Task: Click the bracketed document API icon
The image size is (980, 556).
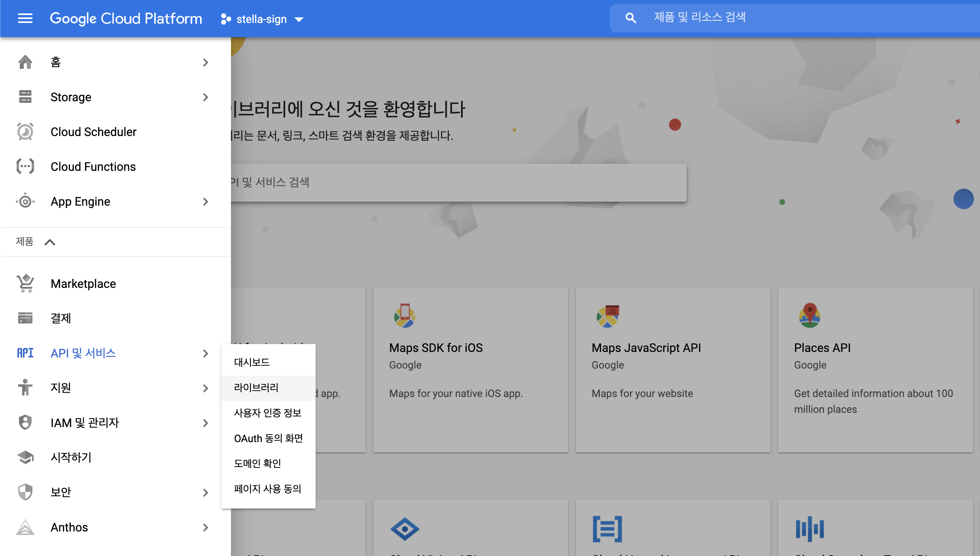Action: [x=607, y=529]
